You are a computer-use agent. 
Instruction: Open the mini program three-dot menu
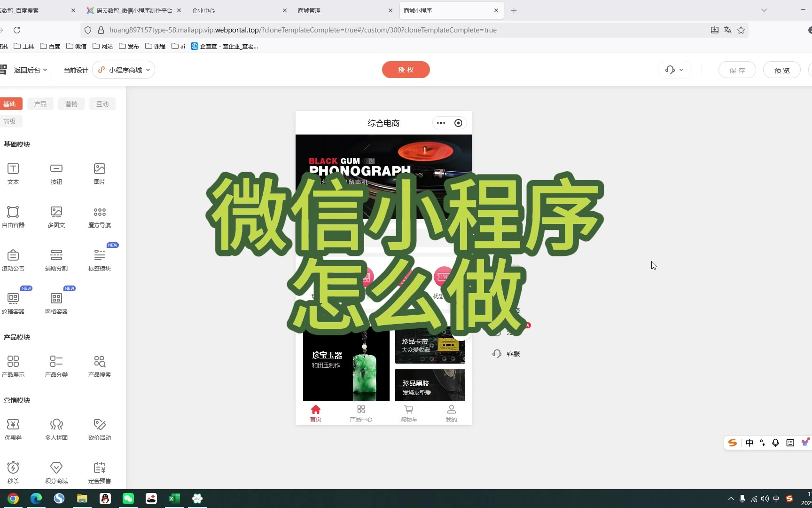pos(441,123)
